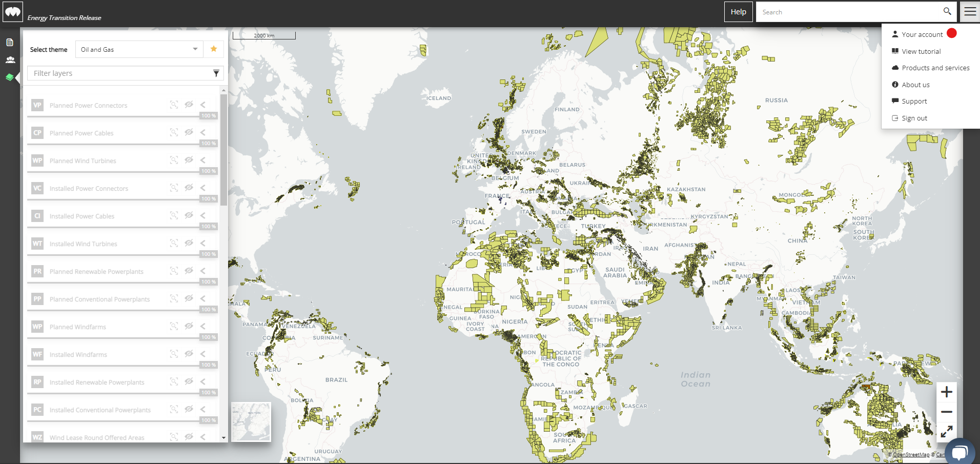Open the hamburger main menu
Screen dimensions: 980x464
point(970,12)
